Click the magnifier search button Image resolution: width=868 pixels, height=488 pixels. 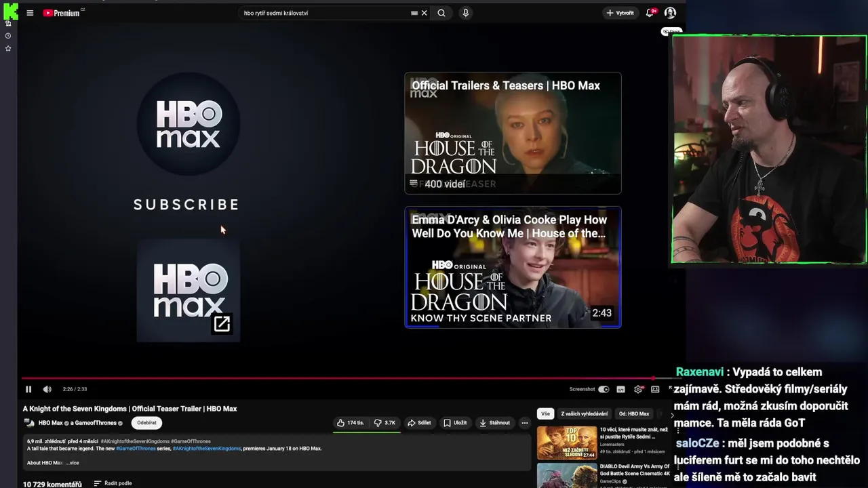441,13
